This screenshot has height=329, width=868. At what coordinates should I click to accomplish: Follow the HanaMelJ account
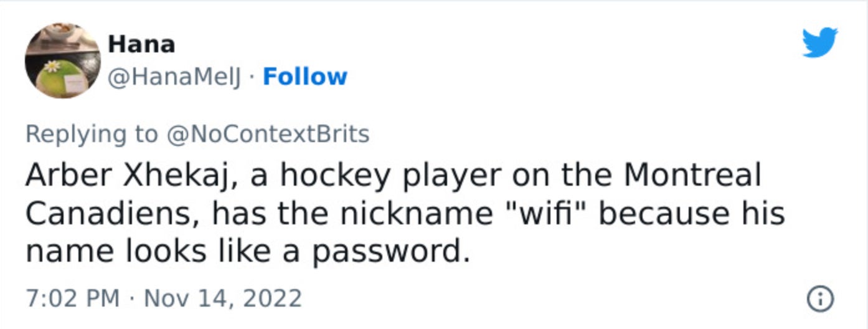point(305,77)
